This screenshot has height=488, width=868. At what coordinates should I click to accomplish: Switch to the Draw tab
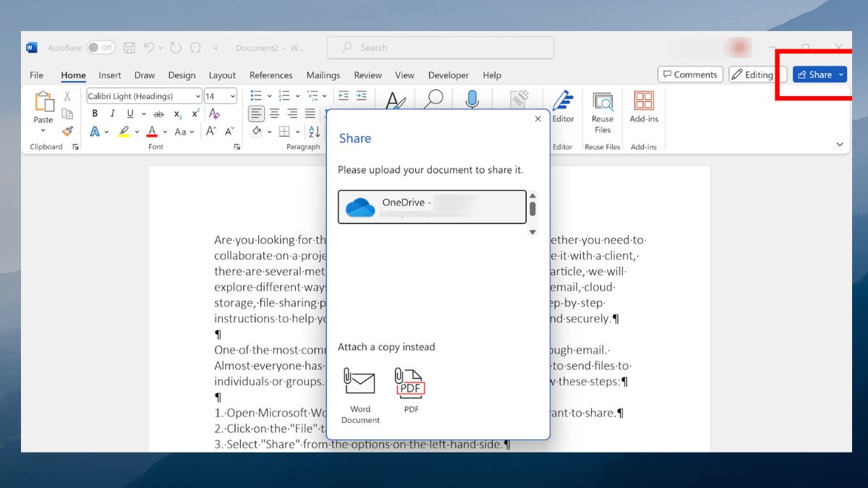click(x=145, y=75)
